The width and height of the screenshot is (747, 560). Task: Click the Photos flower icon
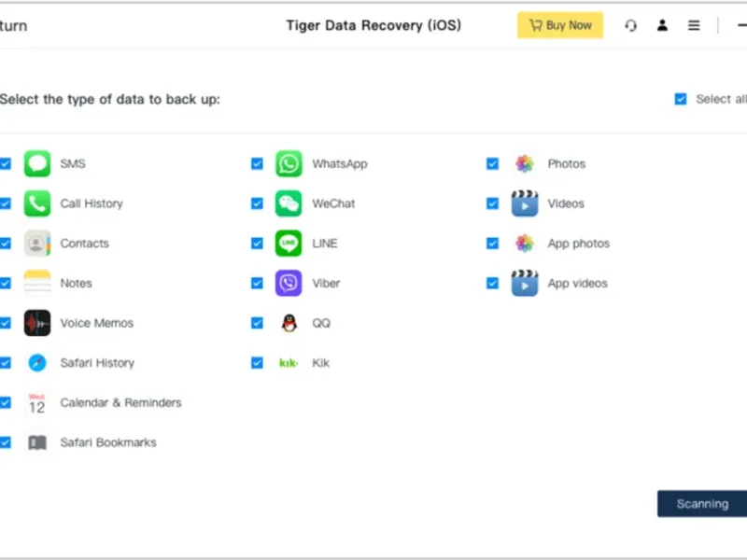click(525, 163)
